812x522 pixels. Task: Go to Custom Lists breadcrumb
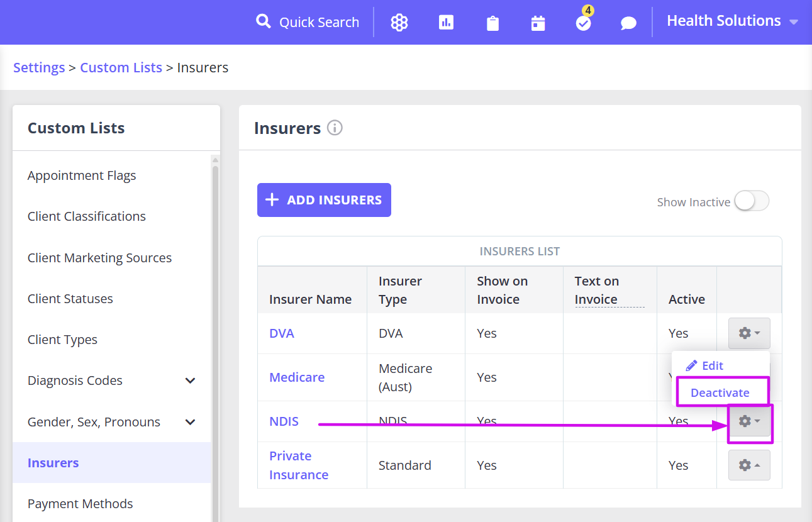(x=121, y=67)
